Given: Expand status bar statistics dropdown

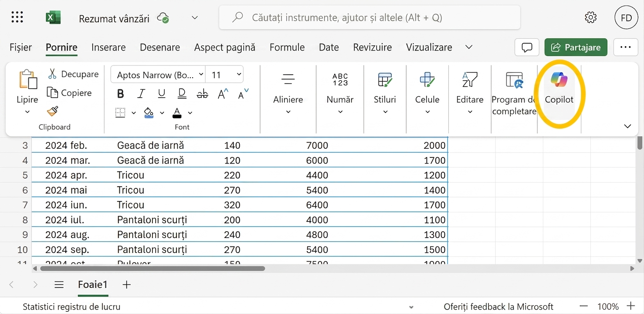Looking at the screenshot, I should tap(411, 307).
